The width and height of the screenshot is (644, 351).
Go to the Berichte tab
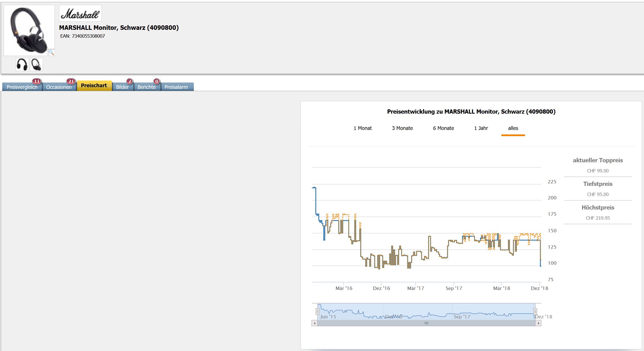pos(146,87)
